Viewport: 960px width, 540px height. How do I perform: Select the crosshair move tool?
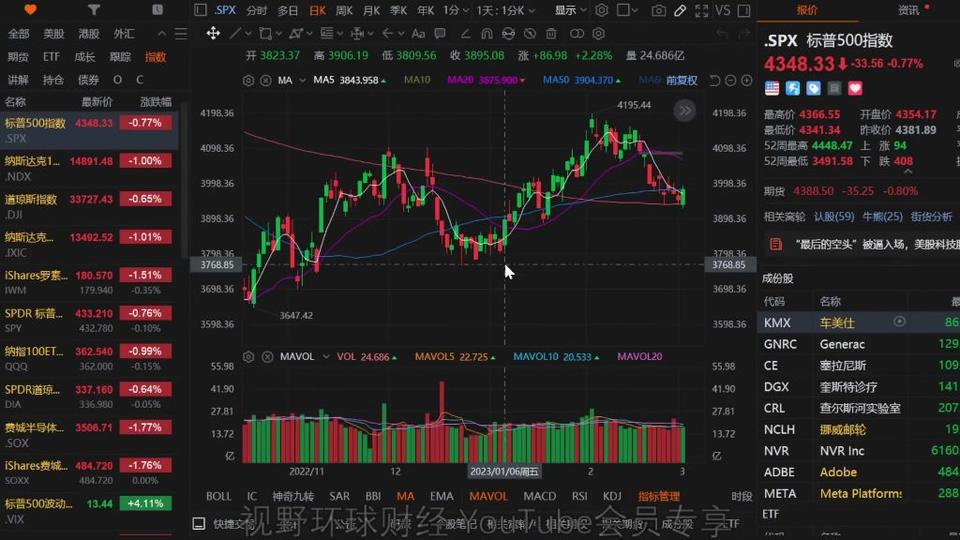click(213, 33)
